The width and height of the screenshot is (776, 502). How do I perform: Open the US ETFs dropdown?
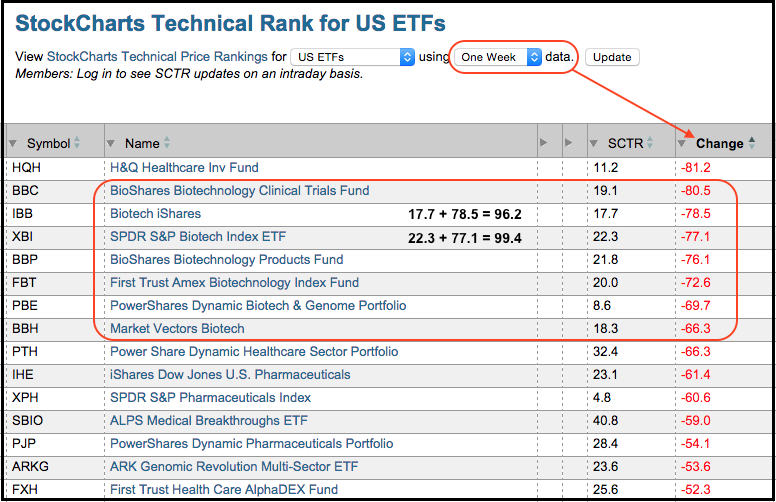pos(354,57)
